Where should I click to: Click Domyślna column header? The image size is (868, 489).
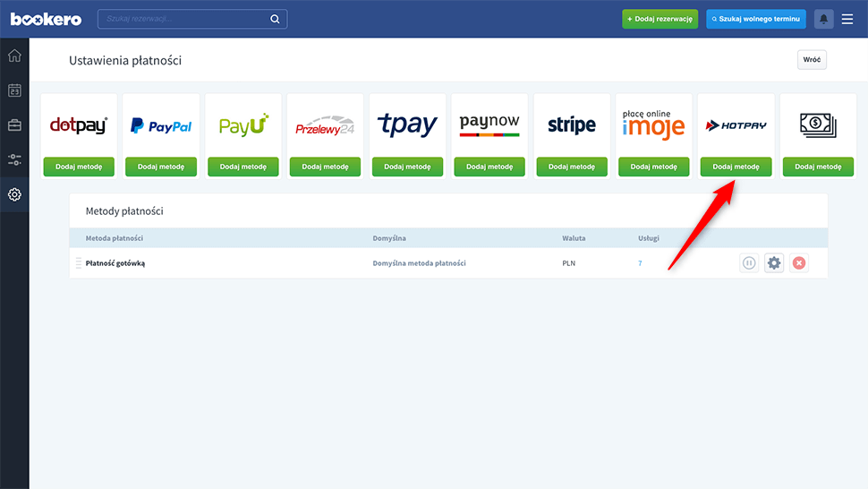(x=389, y=238)
